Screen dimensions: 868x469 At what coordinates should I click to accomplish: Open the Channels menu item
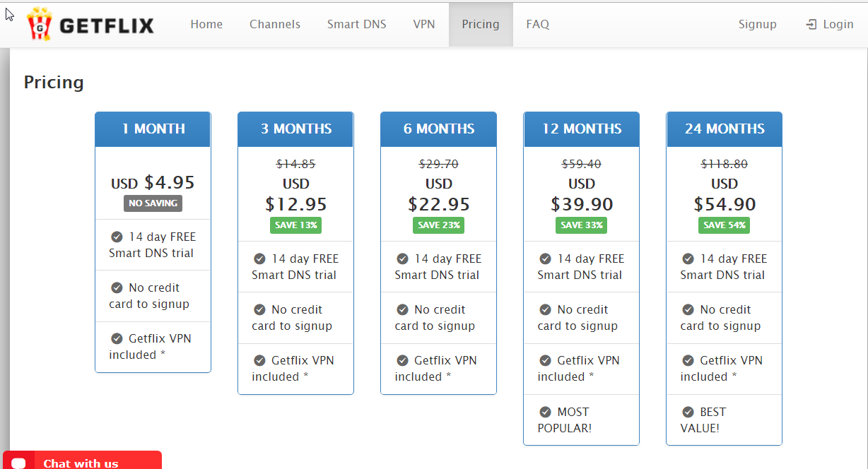(x=275, y=24)
